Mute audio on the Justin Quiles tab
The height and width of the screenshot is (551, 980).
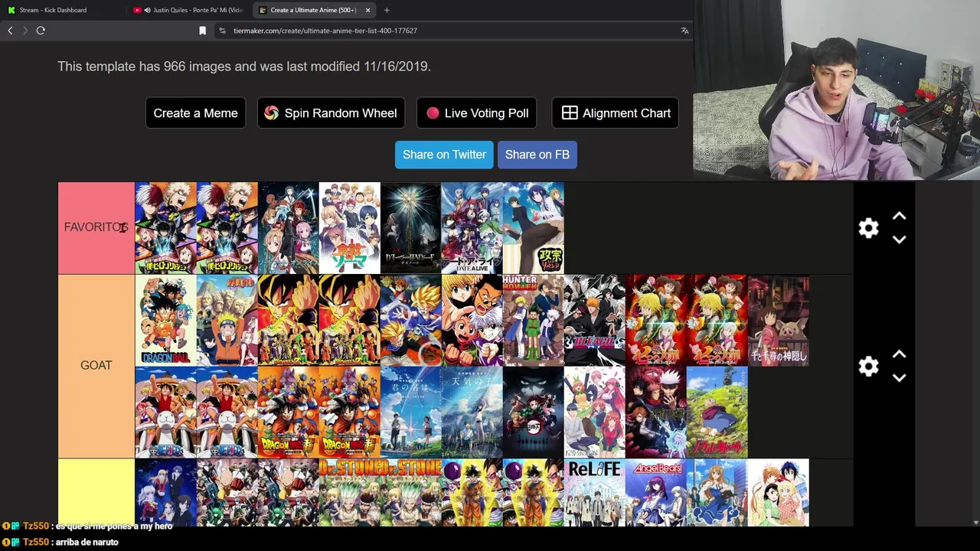(x=147, y=10)
